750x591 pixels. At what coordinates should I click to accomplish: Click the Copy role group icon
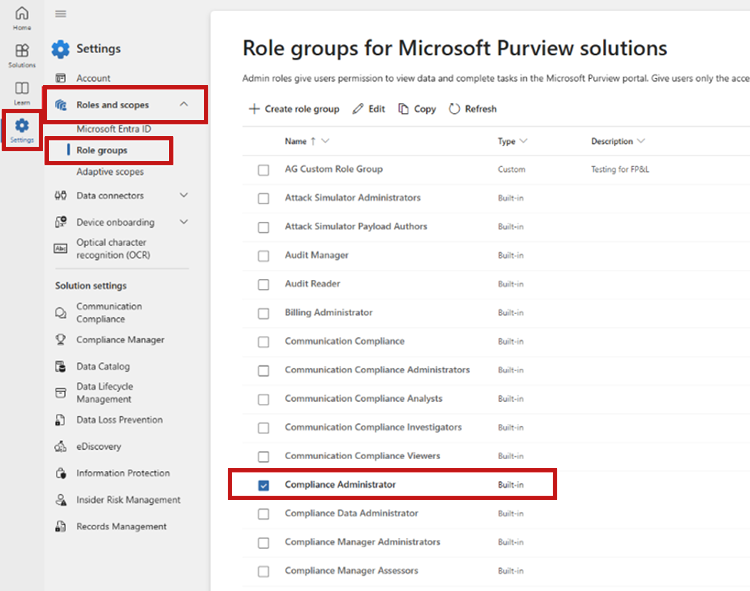point(403,109)
